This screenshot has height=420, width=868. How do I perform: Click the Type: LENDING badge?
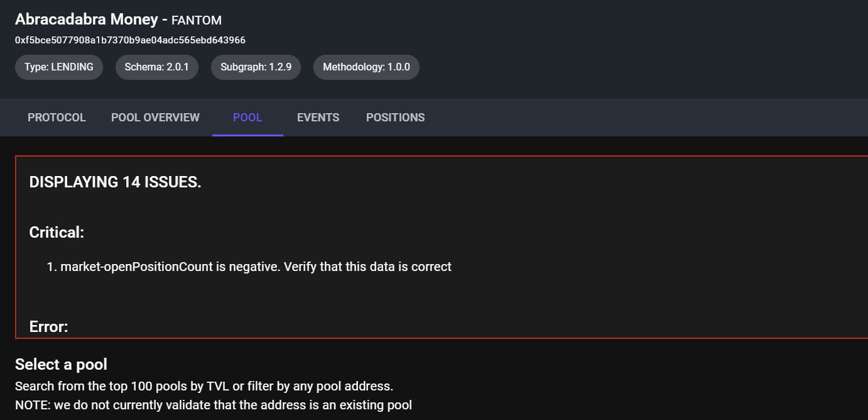tap(58, 67)
